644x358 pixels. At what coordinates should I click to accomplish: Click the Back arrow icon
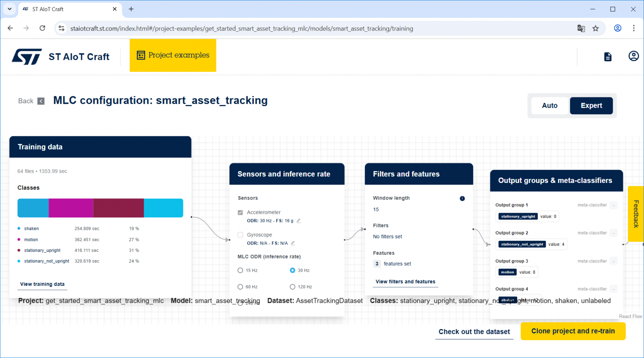click(x=41, y=101)
